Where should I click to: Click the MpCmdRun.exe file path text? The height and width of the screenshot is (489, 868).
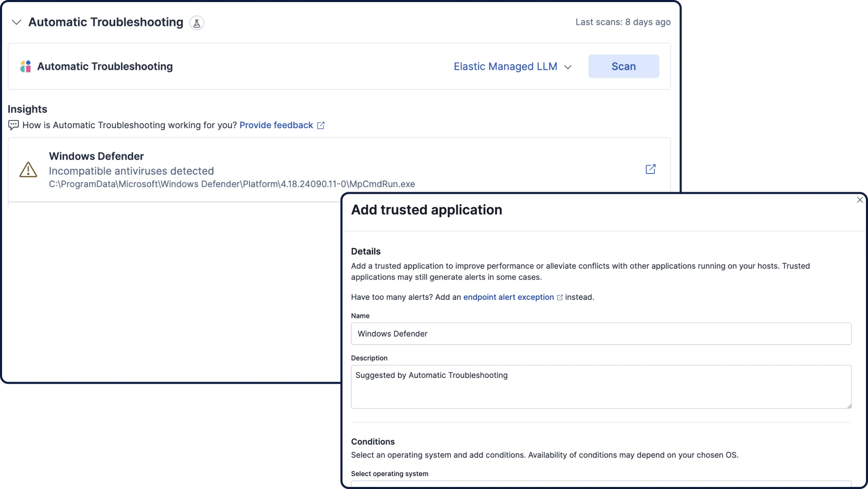[232, 184]
